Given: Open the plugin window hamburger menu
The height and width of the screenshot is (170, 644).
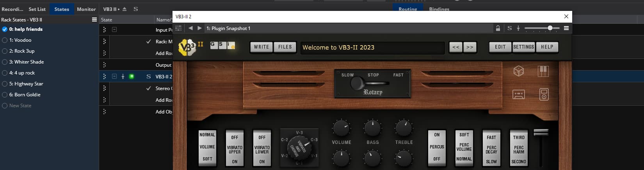Looking at the screenshot, I should pyautogui.click(x=566, y=28).
